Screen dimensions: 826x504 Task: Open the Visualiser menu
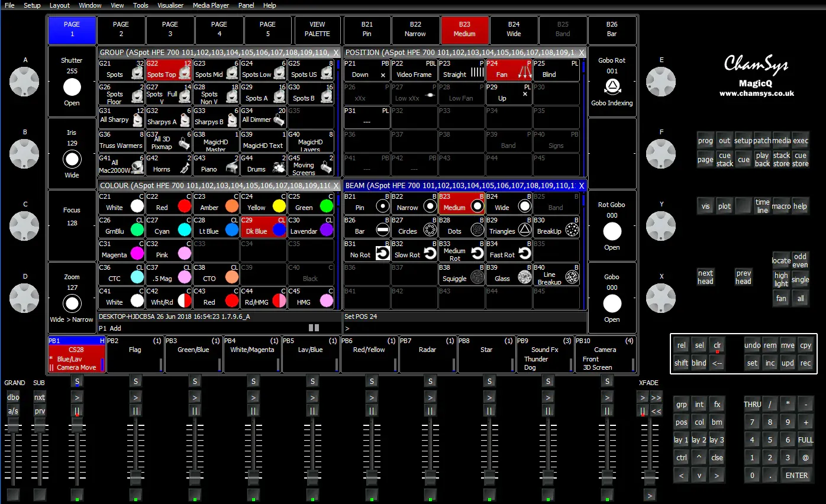[x=170, y=5]
